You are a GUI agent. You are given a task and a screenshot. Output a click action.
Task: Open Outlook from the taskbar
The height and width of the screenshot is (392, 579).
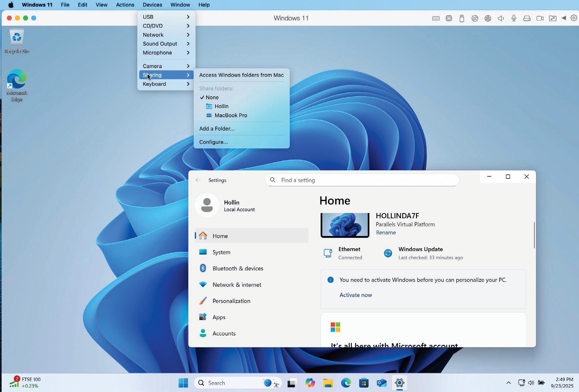(382, 383)
